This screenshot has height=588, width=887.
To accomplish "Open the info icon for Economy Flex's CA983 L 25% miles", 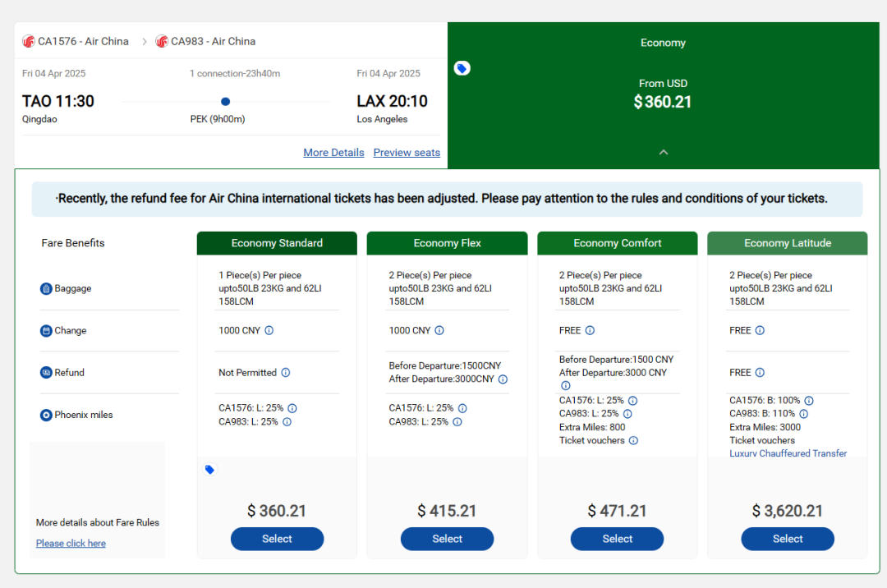I will [457, 422].
